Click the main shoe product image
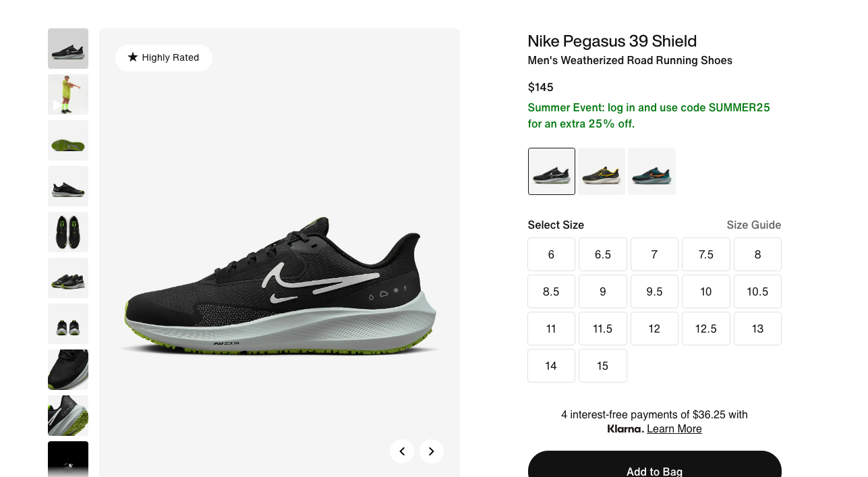Viewport: 868px width, 477px height. coord(279,283)
